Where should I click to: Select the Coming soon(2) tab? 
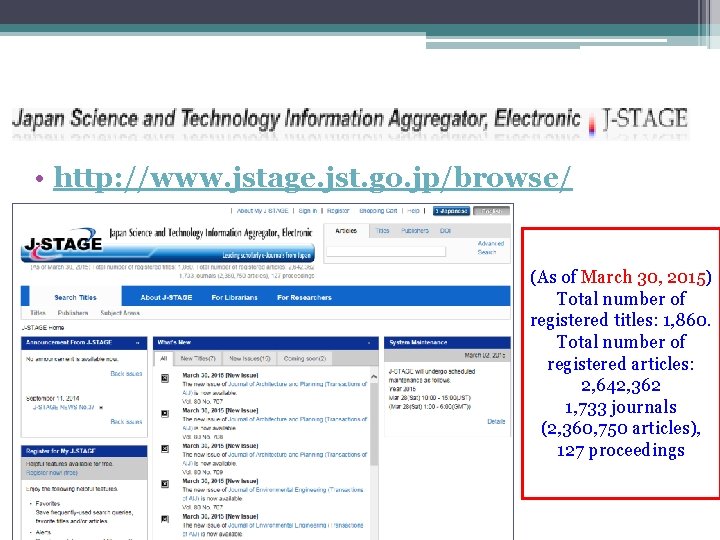[304, 358]
